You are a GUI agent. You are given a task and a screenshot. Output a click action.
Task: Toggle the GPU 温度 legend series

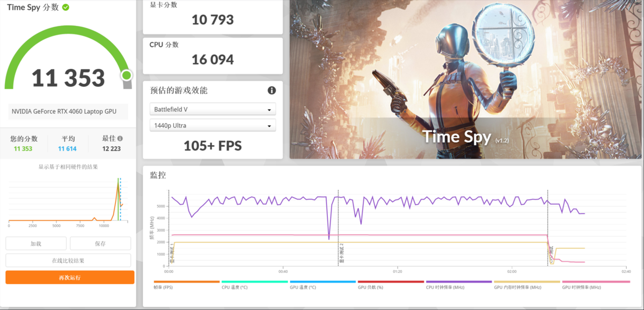[323, 282]
